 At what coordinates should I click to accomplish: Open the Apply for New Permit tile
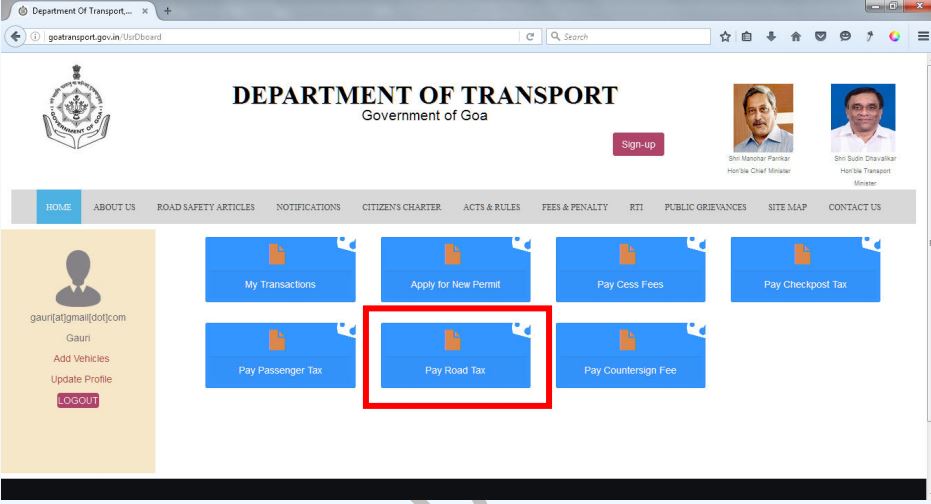click(455, 270)
